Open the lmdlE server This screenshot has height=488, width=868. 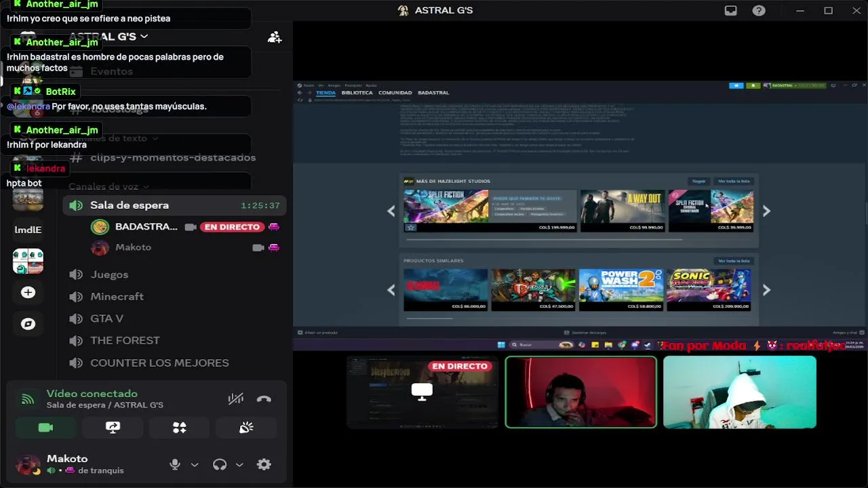[28, 230]
